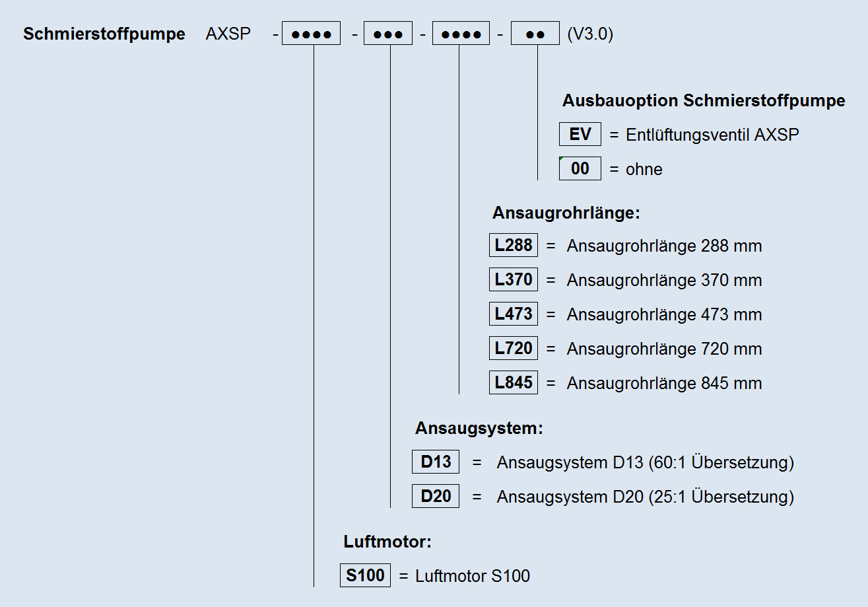Screen dimensions: 868x607
Task: Select the S100 code box
Action: (365, 575)
